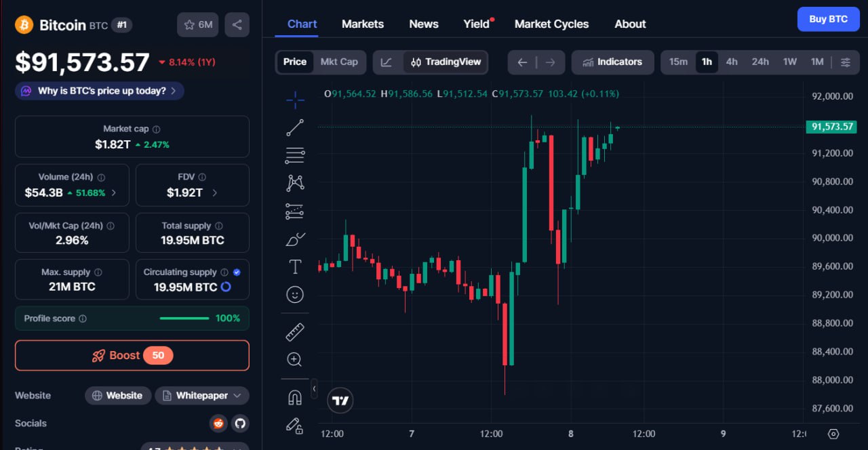Select the trend line drawing tool
The height and width of the screenshot is (450, 868).
tap(295, 127)
